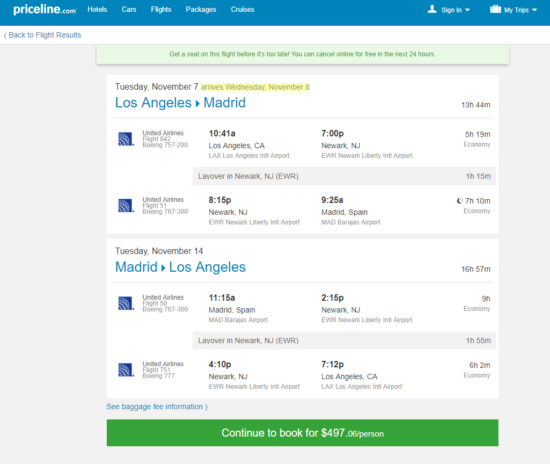Open the Hotels menu item
Viewport: 550px width, 464px height.
pyautogui.click(x=97, y=9)
